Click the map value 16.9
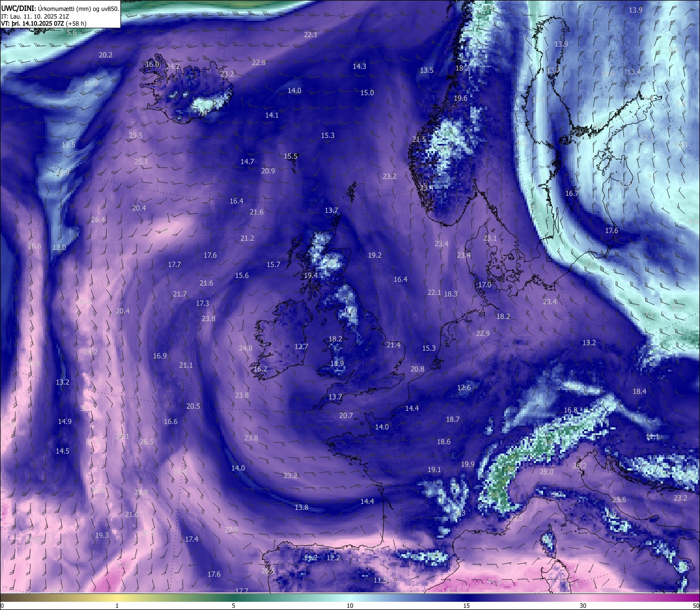This screenshot has height=610, width=700. (160, 356)
